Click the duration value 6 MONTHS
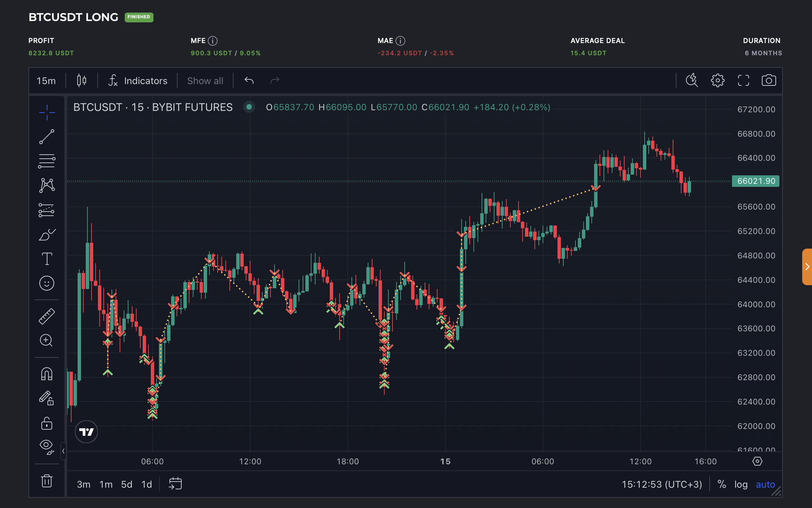This screenshot has height=508, width=812. 763,53
